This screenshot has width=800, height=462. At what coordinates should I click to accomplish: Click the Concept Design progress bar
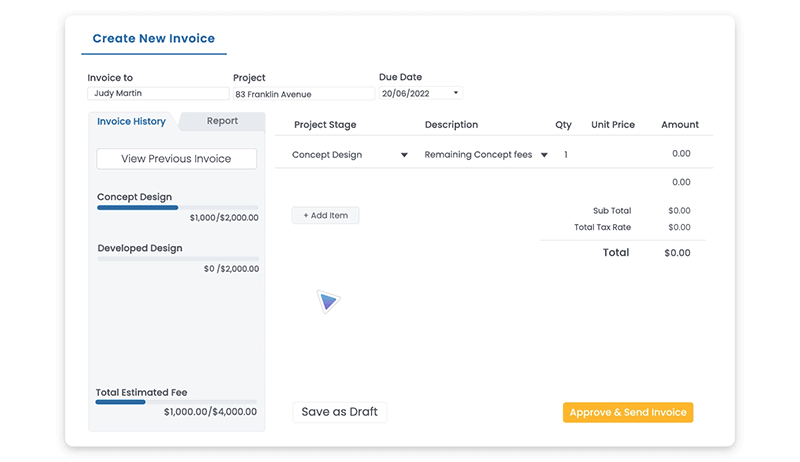pyautogui.click(x=178, y=208)
